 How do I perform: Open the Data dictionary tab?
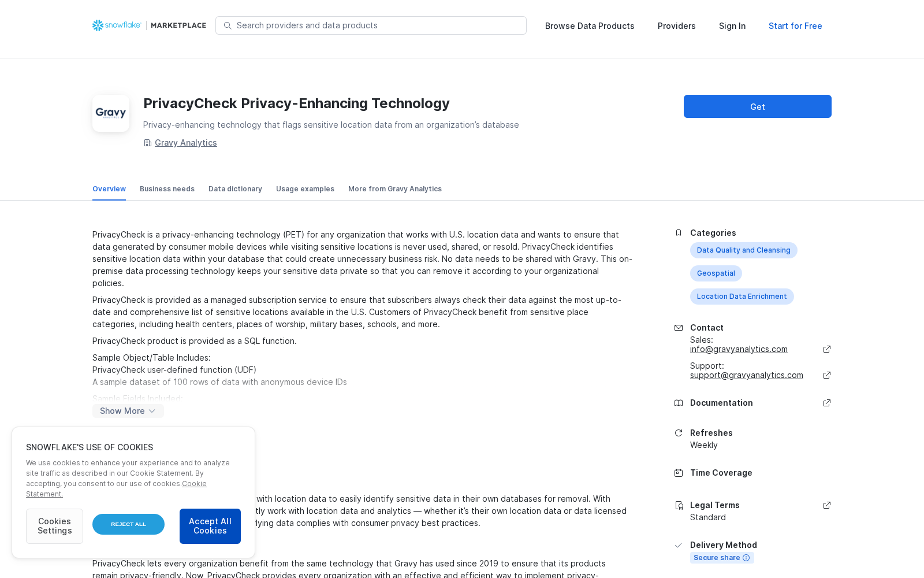[x=235, y=189]
